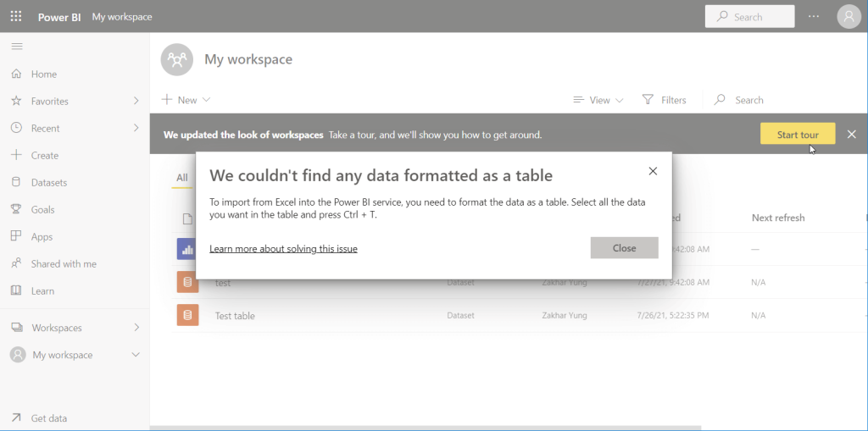Screen dimensions: 868x431
Task: Click the My workspace group avatar icon
Action: tap(177, 59)
